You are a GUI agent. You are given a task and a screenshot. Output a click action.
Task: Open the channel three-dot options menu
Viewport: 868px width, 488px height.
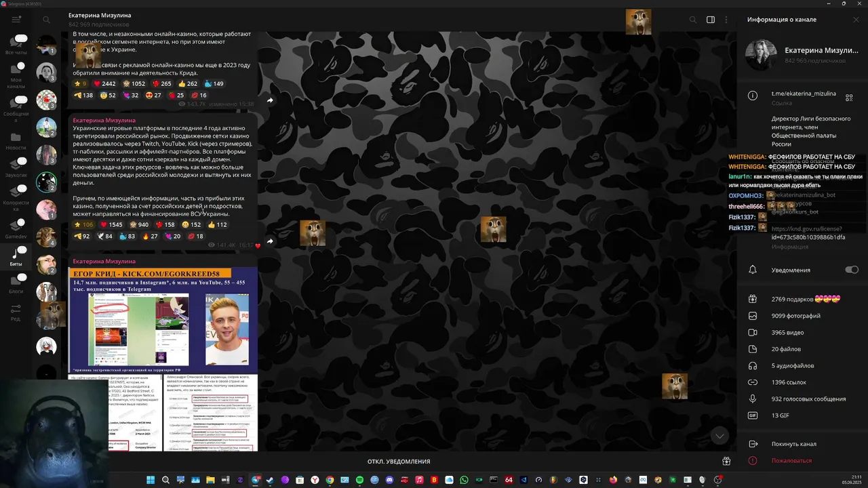pyautogui.click(x=726, y=20)
